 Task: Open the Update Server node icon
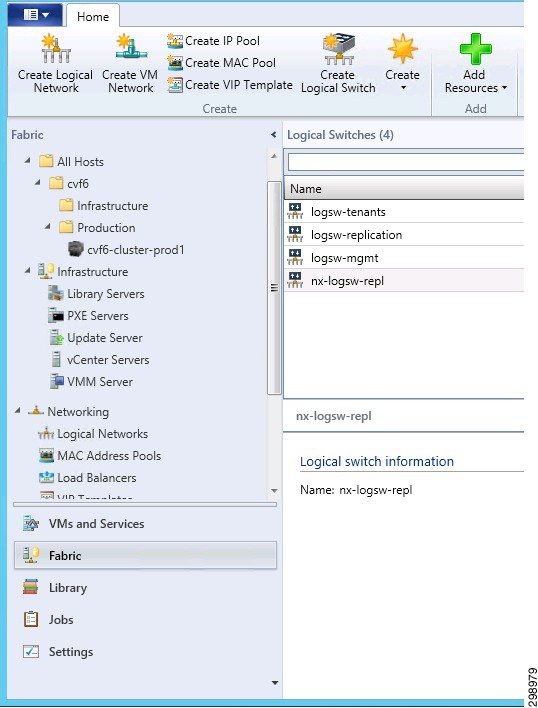pyautogui.click(x=56, y=337)
